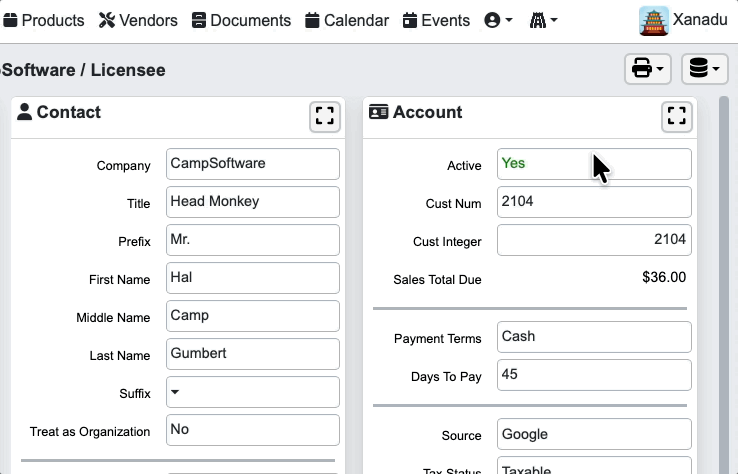738x474 pixels.
Task: Go to the Vendors section
Action: click(138, 21)
